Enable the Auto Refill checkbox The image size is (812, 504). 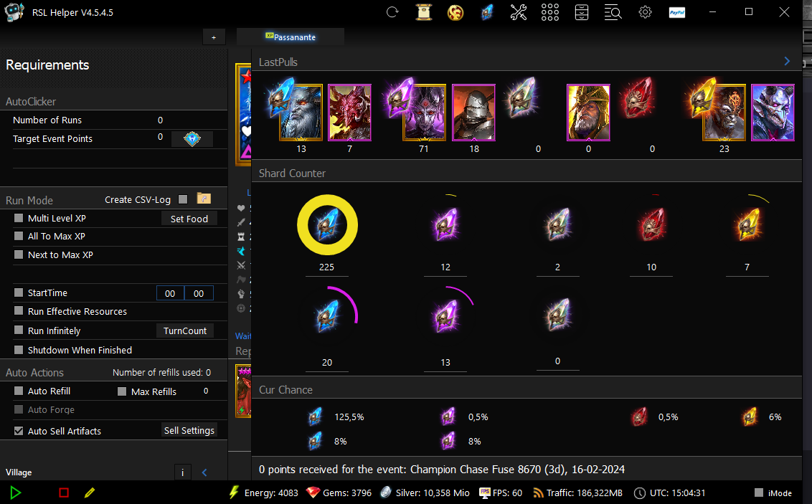tap(19, 391)
